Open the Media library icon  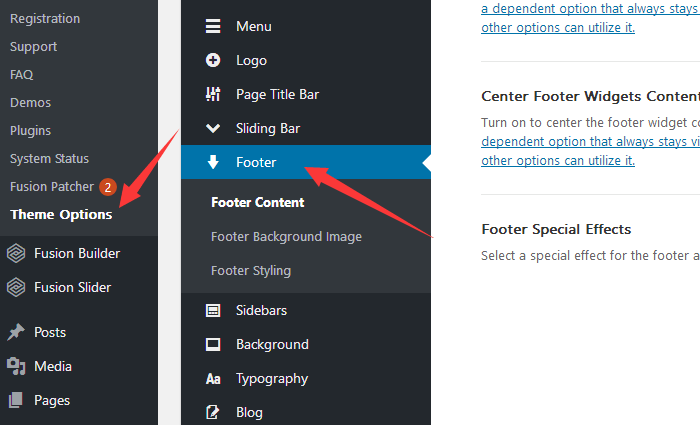(16, 366)
